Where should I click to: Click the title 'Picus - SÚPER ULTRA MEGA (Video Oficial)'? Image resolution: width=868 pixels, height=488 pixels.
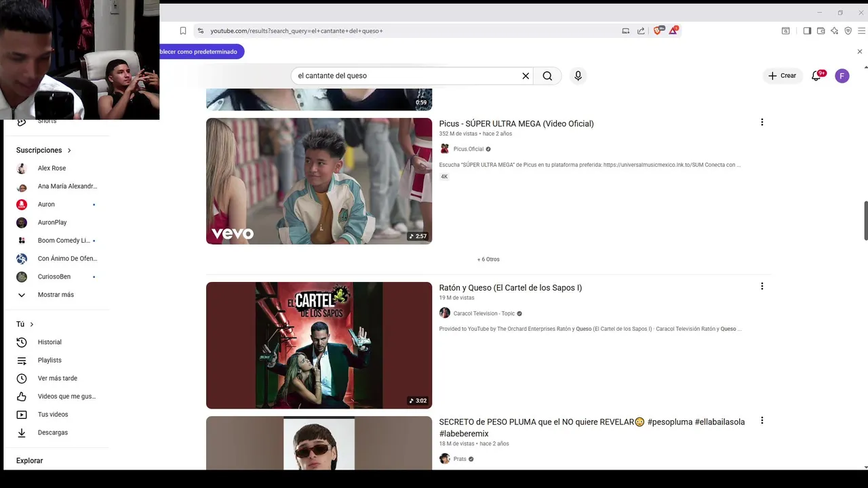click(x=516, y=123)
